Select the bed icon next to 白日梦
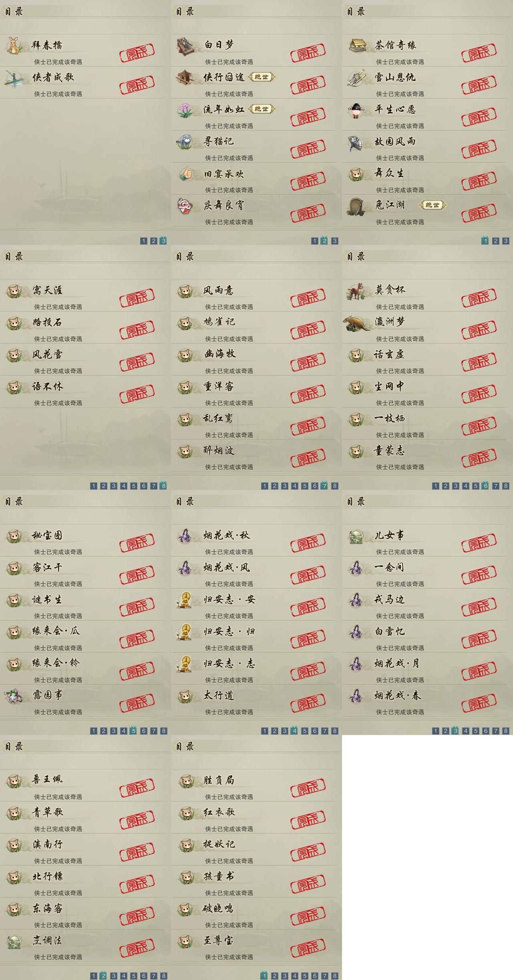The width and height of the screenshot is (513, 980). pyautogui.click(x=185, y=45)
